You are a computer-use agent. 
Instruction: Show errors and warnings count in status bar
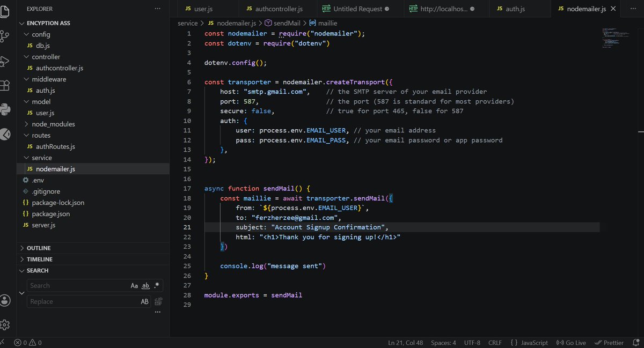click(28, 343)
